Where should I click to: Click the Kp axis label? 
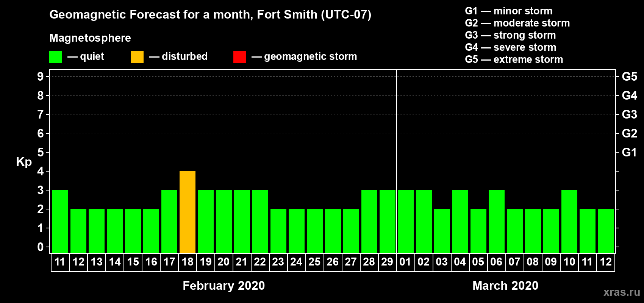[x=24, y=162]
